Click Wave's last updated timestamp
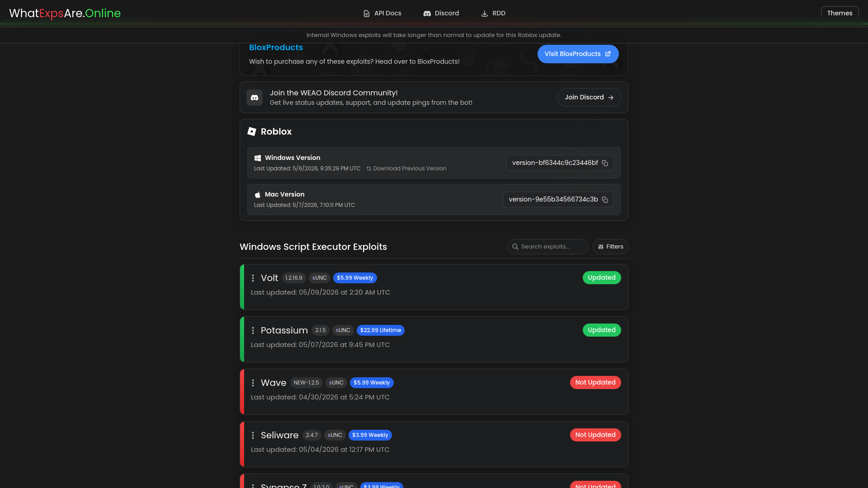The width and height of the screenshot is (868, 488). click(x=320, y=397)
